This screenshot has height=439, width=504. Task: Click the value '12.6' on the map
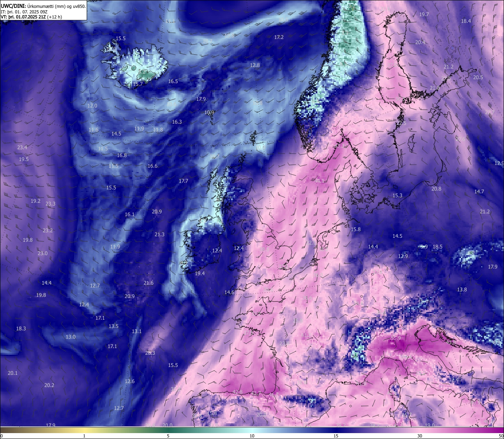coord(130,381)
